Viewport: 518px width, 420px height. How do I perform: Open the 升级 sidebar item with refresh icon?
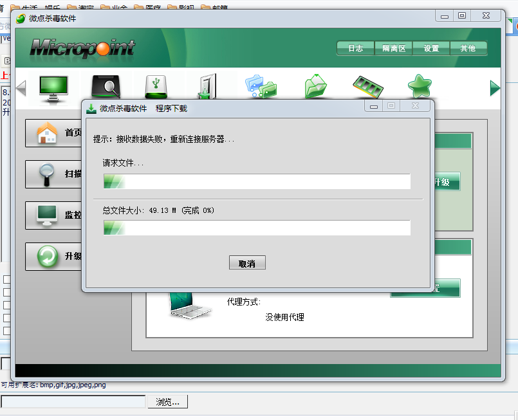coord(53,256)
